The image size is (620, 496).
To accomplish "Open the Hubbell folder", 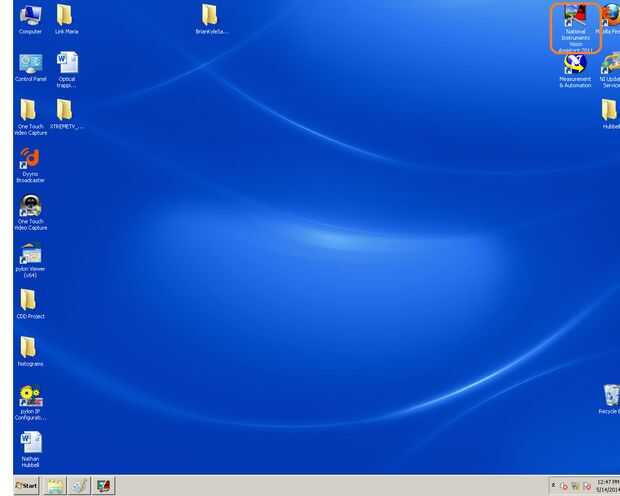I will [x=610, y=114].
